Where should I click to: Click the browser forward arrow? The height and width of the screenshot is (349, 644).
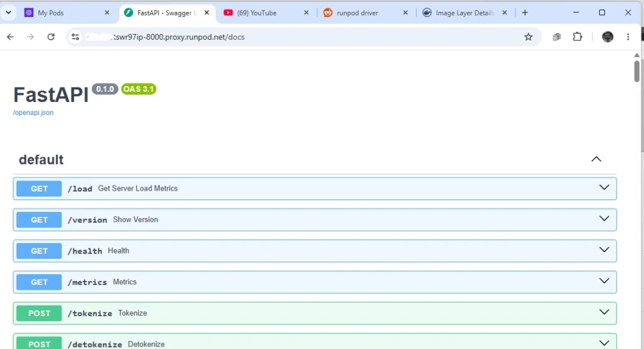click(x=30, y=37)
